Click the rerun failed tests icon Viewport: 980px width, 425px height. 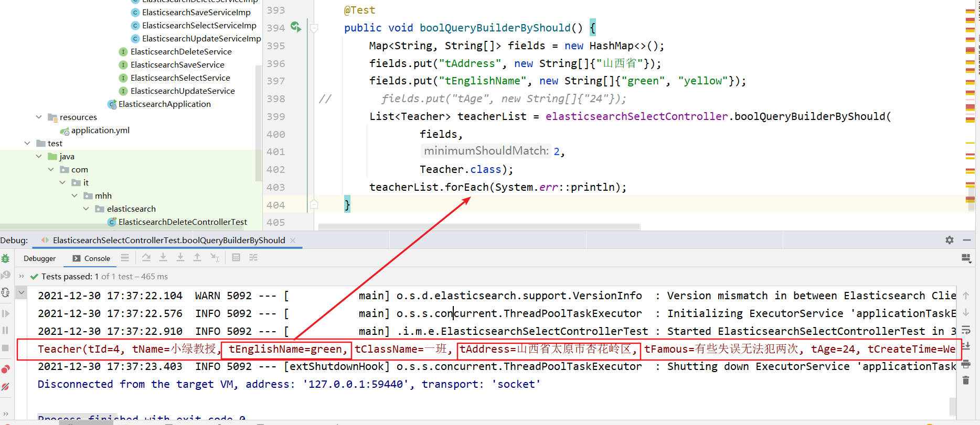click(5, 275)
